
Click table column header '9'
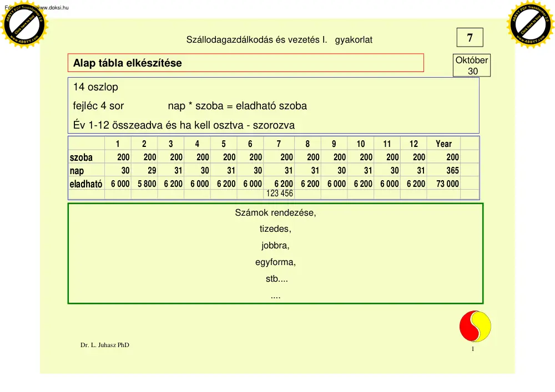coord(334,144)
